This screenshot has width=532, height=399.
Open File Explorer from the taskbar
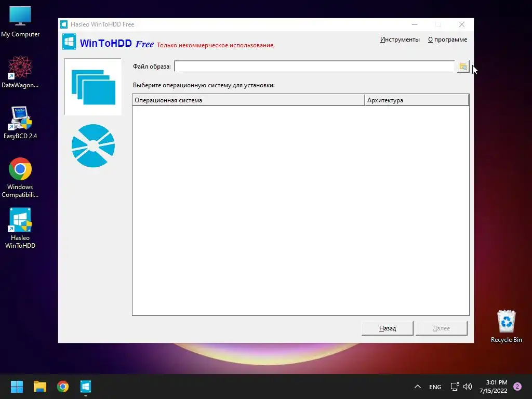click(x=39, y=387)
